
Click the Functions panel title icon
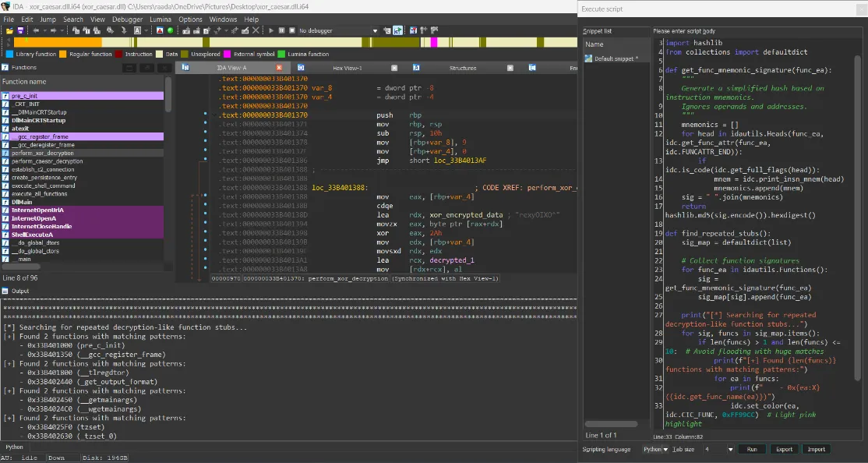[5, 68]
